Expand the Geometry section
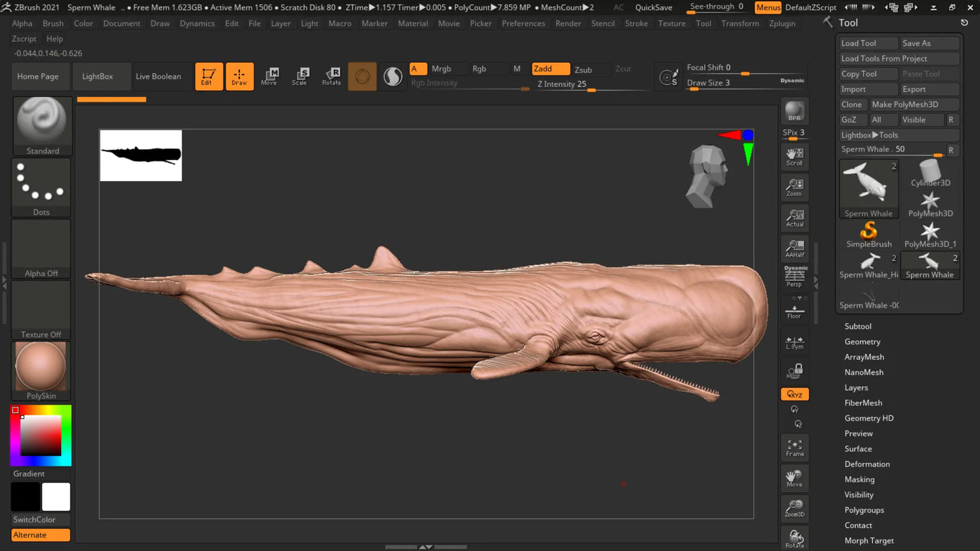This screenshot has width=980, height=551. pyautogui.click(x=863, y=342)
